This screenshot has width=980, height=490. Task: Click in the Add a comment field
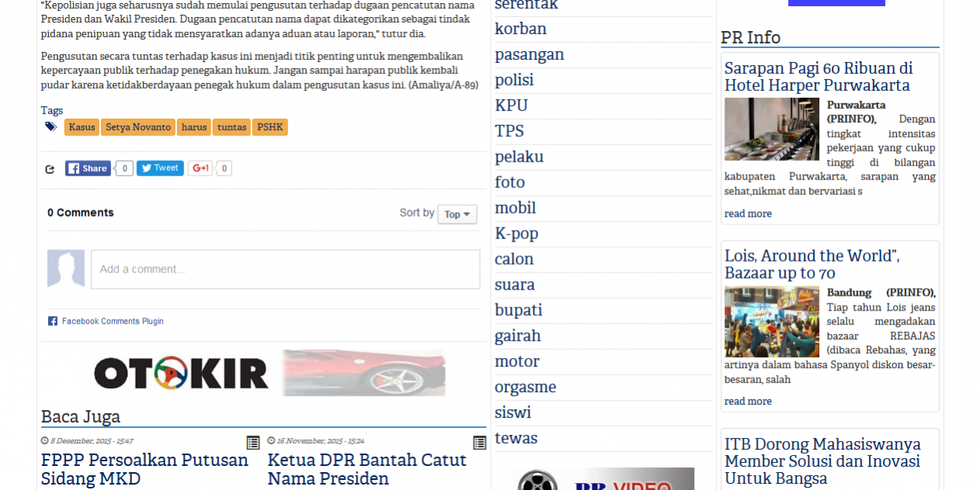[285, 269]
